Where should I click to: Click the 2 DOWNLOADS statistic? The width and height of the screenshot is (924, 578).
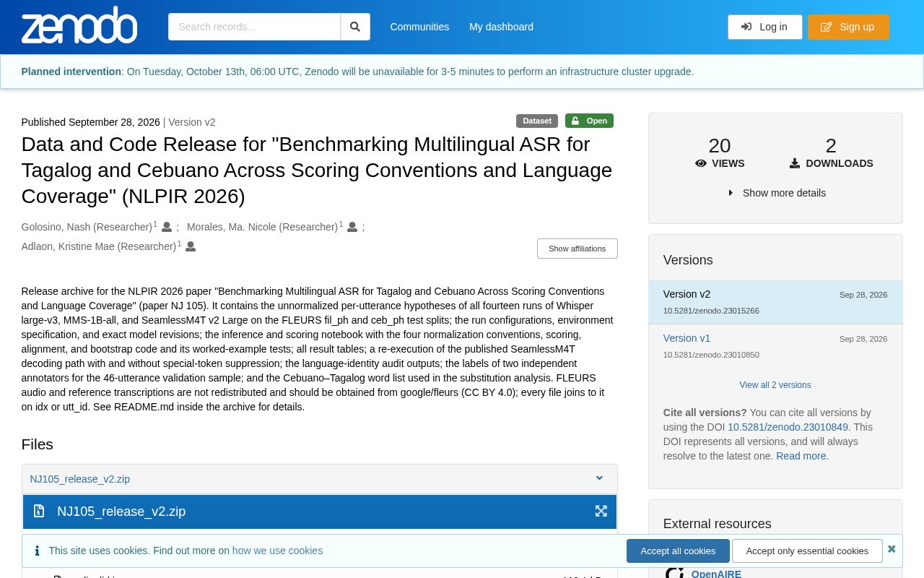pos(831,152)
